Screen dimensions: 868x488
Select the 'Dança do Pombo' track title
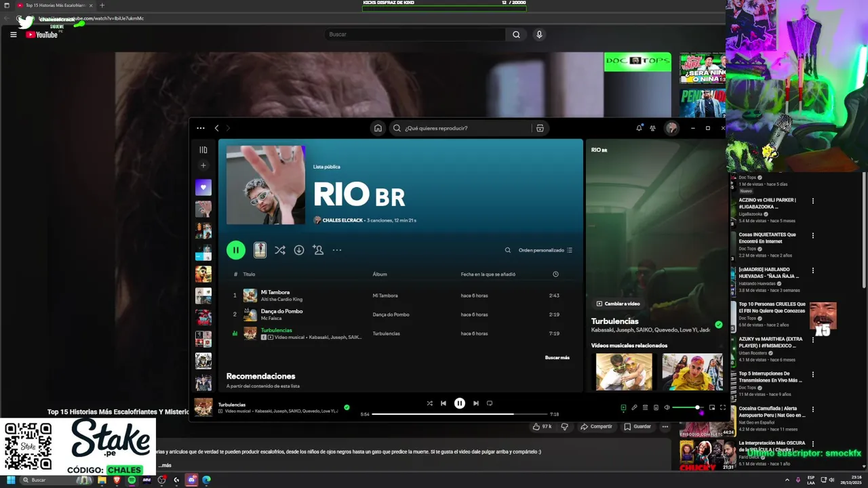click(x=282, y=311)
